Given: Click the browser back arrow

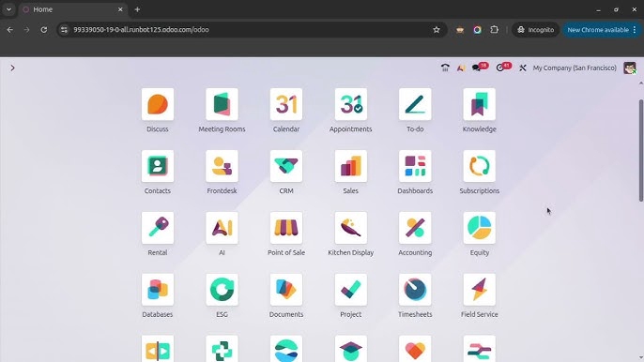Looking at the screenshot, I should coord(9,30).
